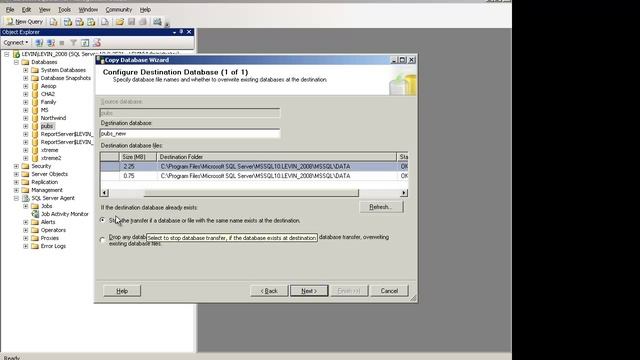Viewport: 640px width, 360px height.
Task: Open the Connect dropdown in Object Explorer
Action: 16,42
